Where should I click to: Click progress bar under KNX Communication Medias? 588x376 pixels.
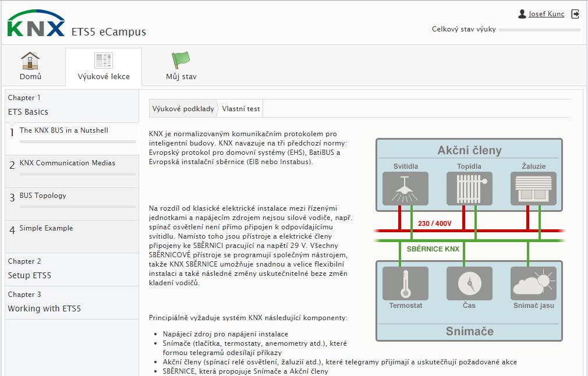(x=77, y=174)
